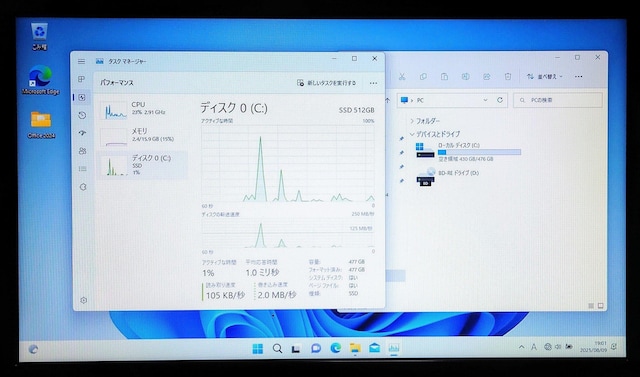The image size is (640, 377).
Task: Launch Edge from the taskbar
Action: [336, 348]
